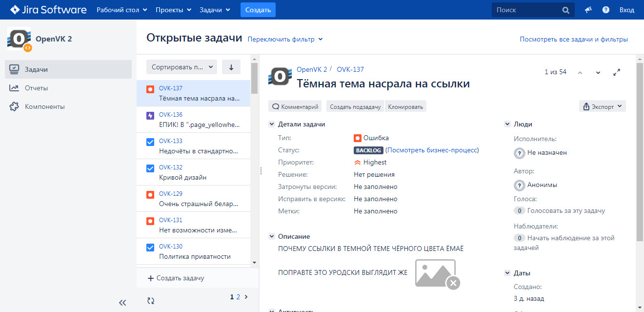Expand issue view to full screen
This screenshot has height=312, width=644.
coord(617,72)
